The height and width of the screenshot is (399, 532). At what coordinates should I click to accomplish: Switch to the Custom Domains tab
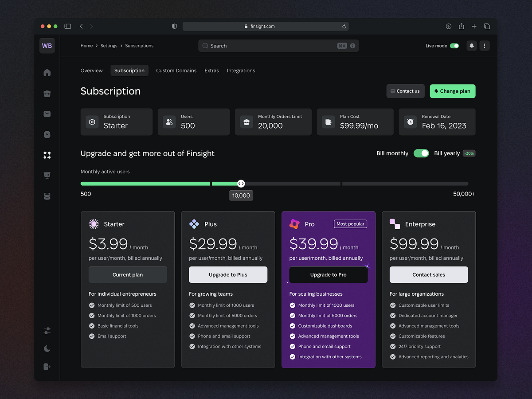[176, 70]
